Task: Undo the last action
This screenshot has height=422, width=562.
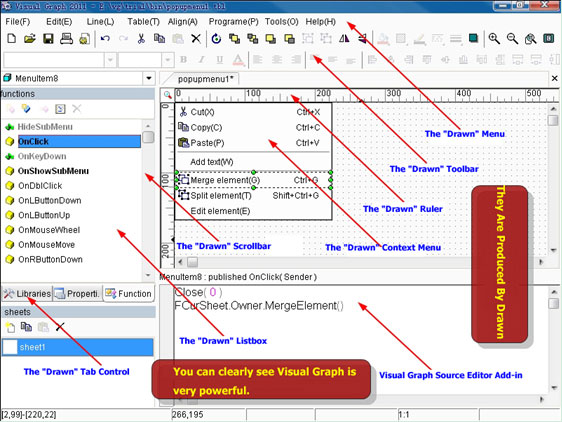Action: [x=105, y=38]
